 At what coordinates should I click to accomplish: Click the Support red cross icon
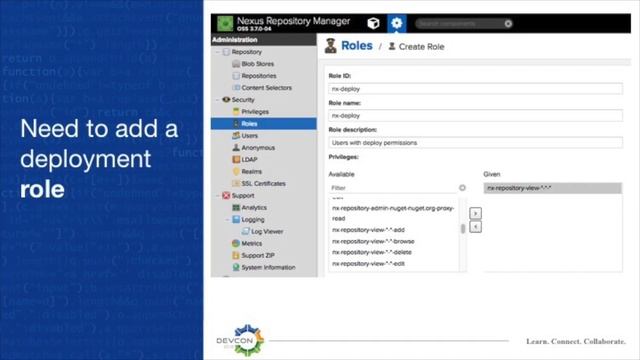(226, 196)
